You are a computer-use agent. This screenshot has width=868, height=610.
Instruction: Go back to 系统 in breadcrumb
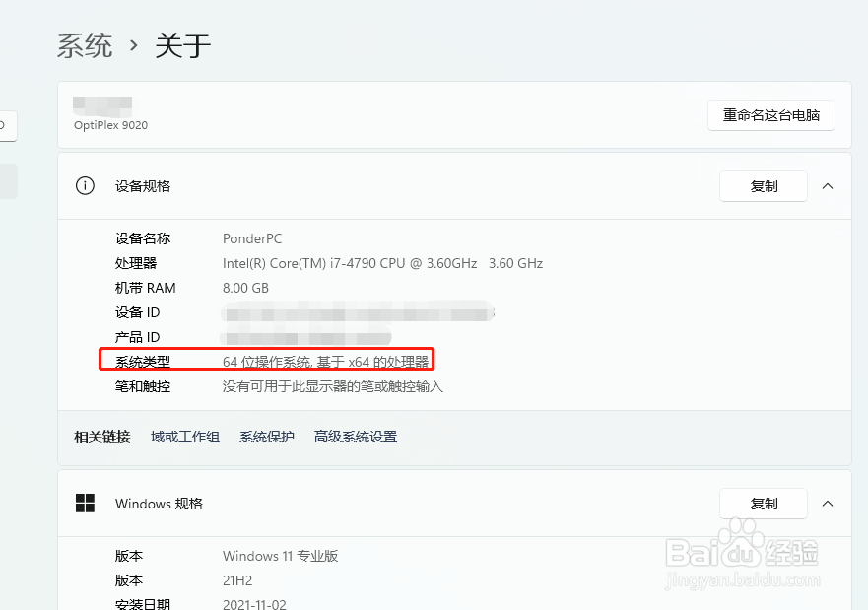(85, 45)
